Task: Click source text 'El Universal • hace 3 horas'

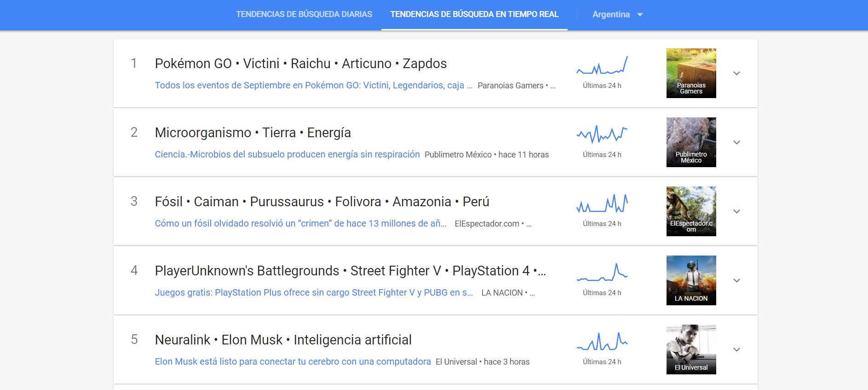Action: coord(483,362)
